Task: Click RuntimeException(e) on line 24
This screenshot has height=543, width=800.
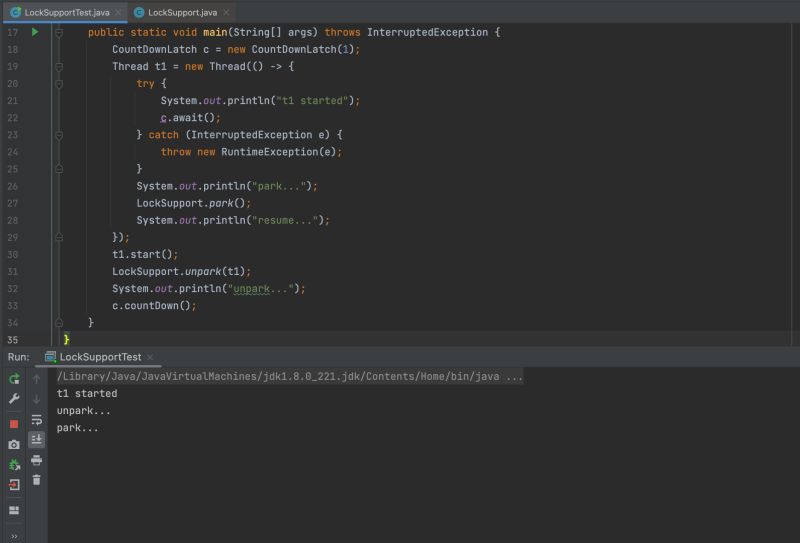Action: click(x=278, y=152)
